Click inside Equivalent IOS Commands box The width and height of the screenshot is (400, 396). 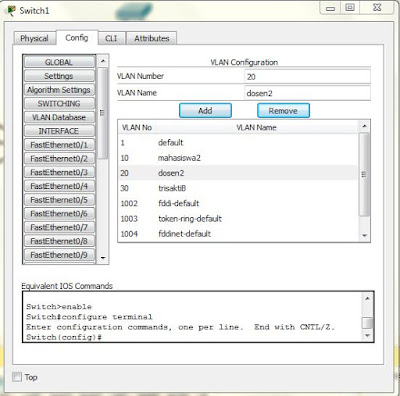pos(192,317)
